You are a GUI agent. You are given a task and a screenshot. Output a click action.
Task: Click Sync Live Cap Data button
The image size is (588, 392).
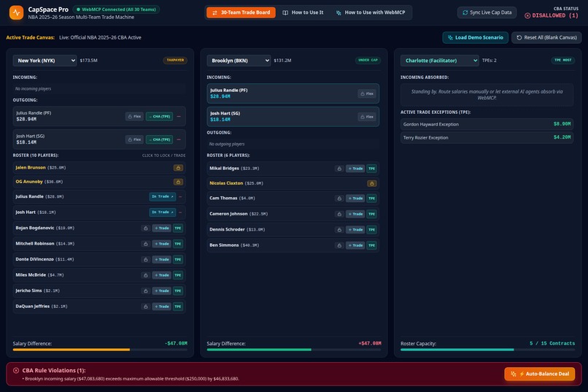[x=487, y=12]
